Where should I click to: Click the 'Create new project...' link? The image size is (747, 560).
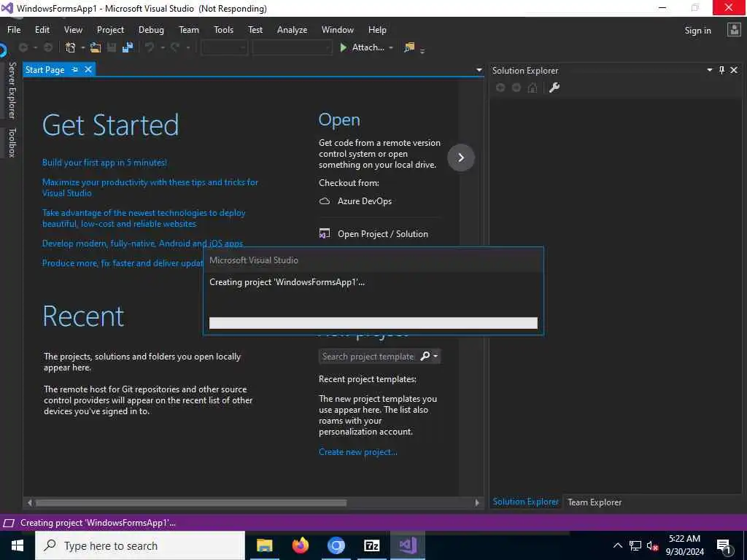tap(357, 452)
